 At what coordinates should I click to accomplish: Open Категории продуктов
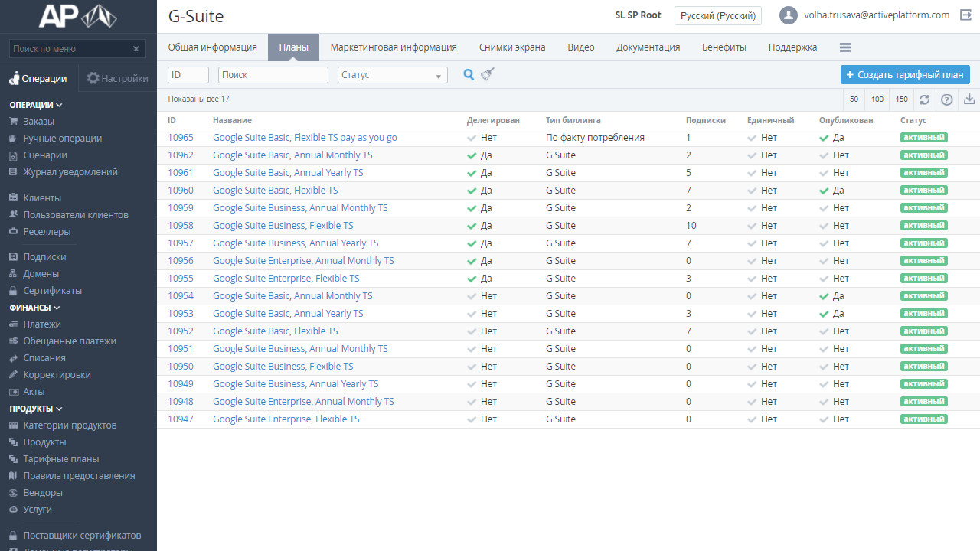pyautogui.click(x=70, y=425)
